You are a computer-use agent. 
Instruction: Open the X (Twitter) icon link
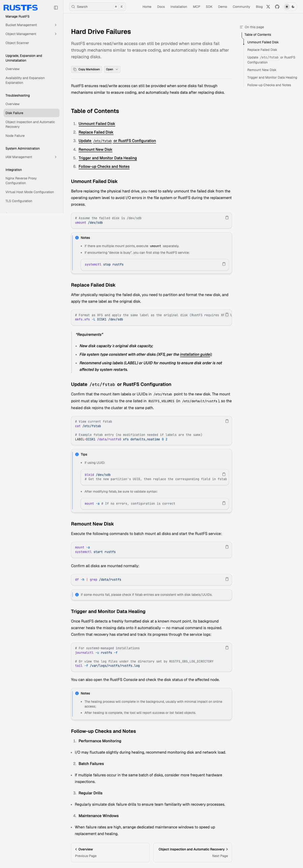[x=268, y=7]
